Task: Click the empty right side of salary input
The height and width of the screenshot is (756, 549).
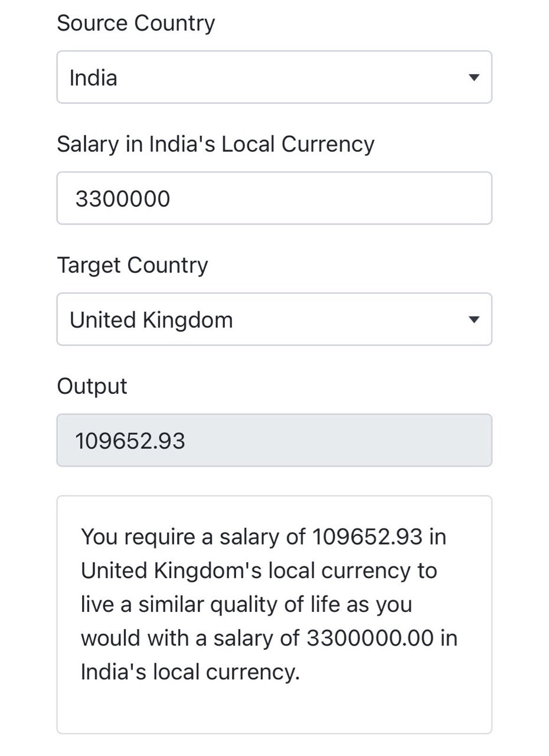Action: pos(384,198)
